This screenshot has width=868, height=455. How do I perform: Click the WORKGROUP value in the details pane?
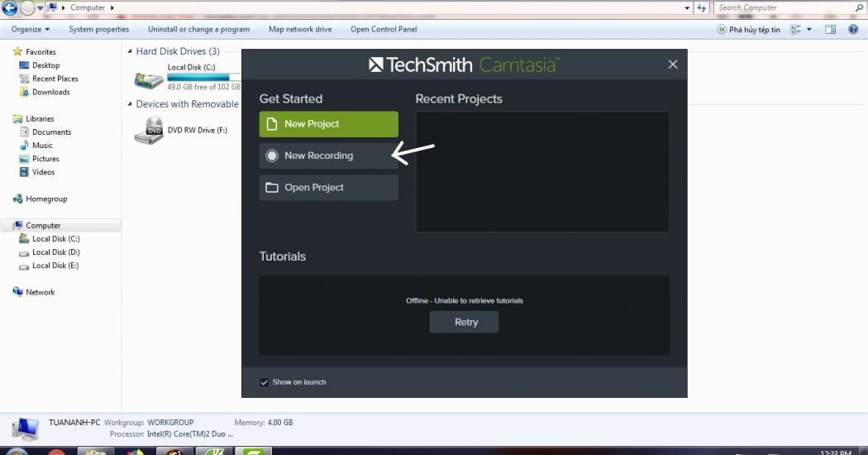[170, 422]
